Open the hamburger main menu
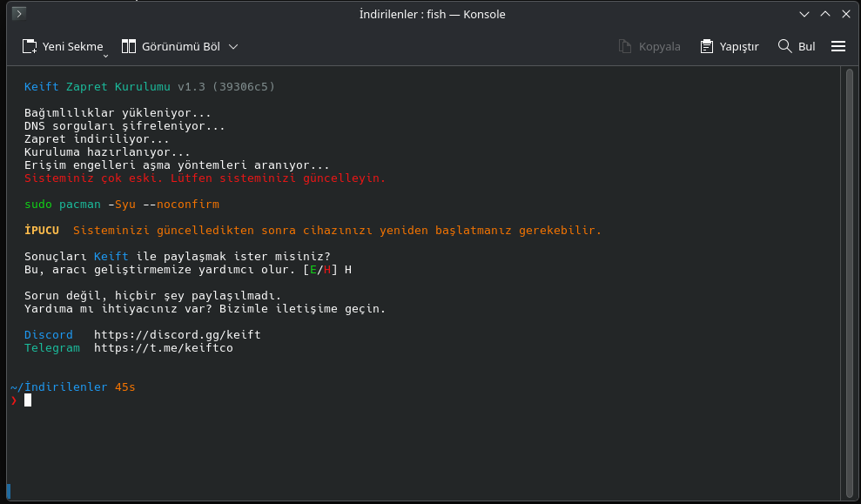The image size is (861, 504). [838, 47]
